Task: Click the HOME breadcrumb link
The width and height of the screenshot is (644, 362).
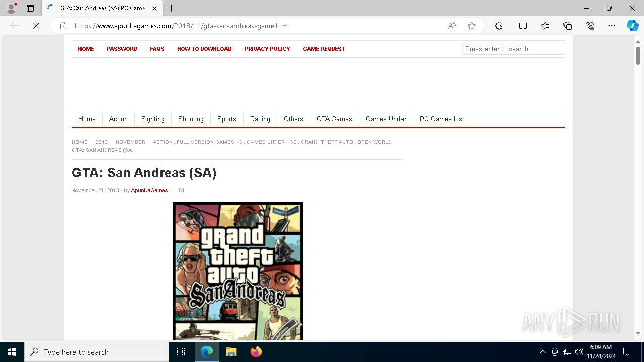Action: [x=79, y=142]
